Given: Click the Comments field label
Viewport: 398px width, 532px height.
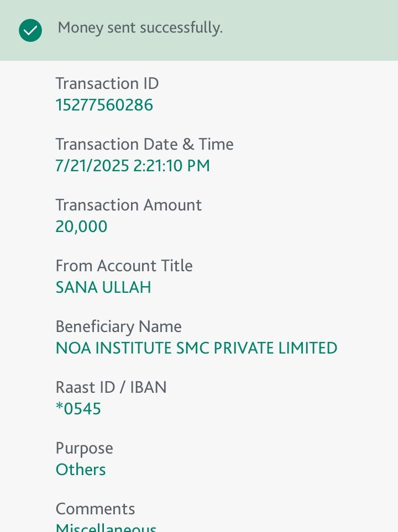Looking at the screenshot, I should point(95,509).
